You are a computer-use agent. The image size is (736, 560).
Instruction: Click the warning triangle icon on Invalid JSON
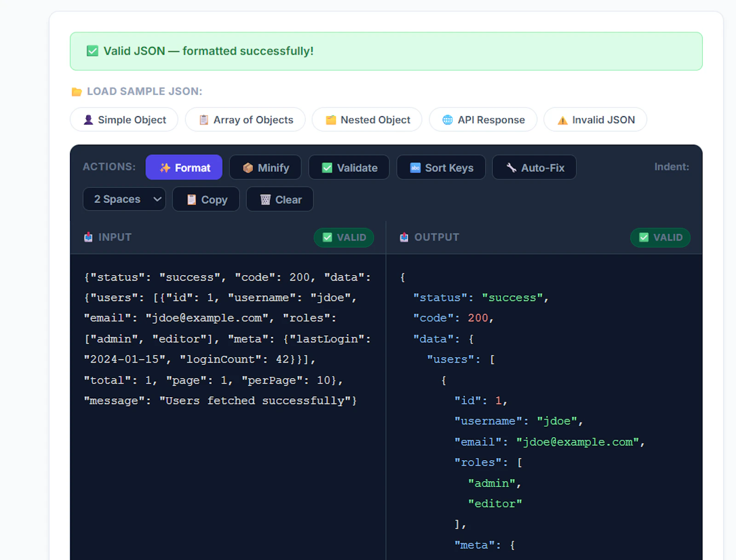[x=563, y=121]
